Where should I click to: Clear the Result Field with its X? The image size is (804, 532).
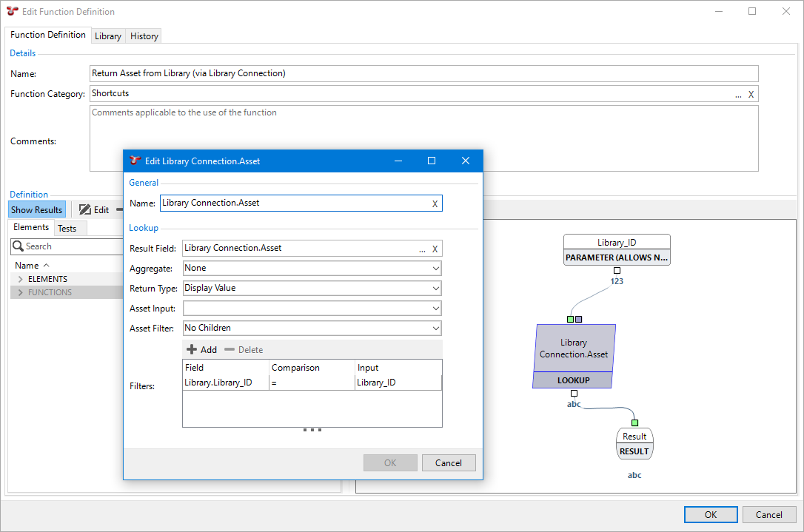[x=435, y=249]
